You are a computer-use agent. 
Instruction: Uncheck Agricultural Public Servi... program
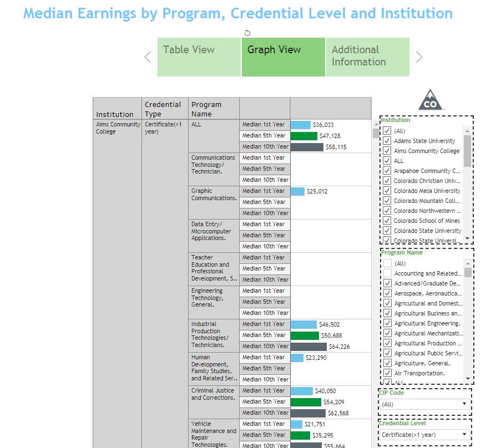point(387,353)
